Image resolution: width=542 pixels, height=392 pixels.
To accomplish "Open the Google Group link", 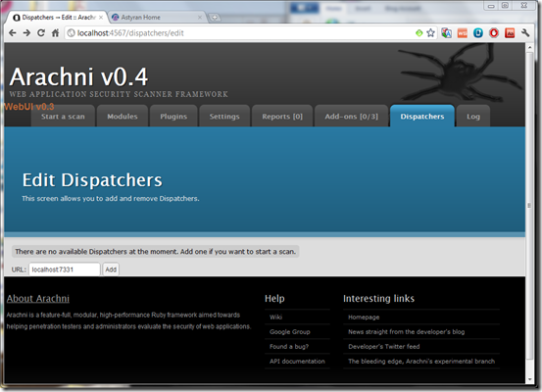I will pos(290,332).
